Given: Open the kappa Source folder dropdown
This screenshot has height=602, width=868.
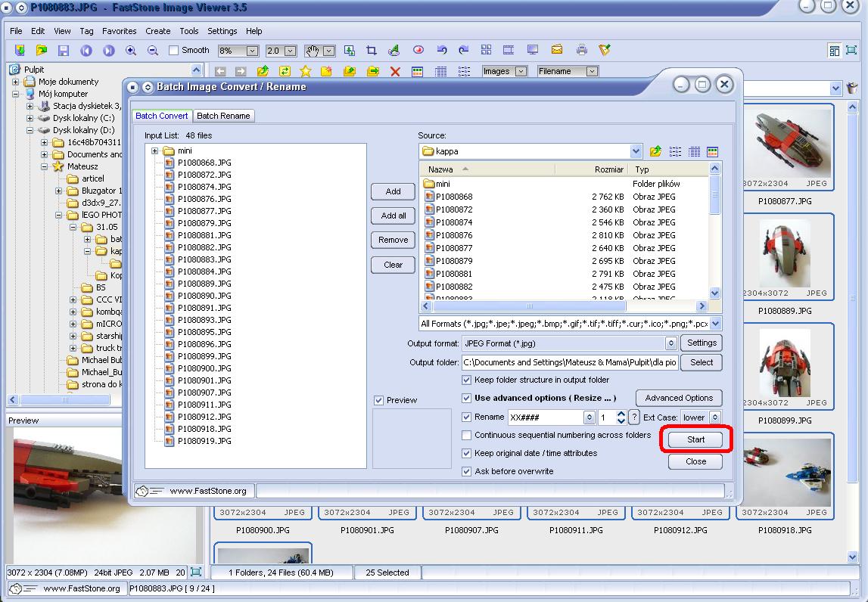Looking at the screenshot, I should pyautogui.click(x=636, y=151).
